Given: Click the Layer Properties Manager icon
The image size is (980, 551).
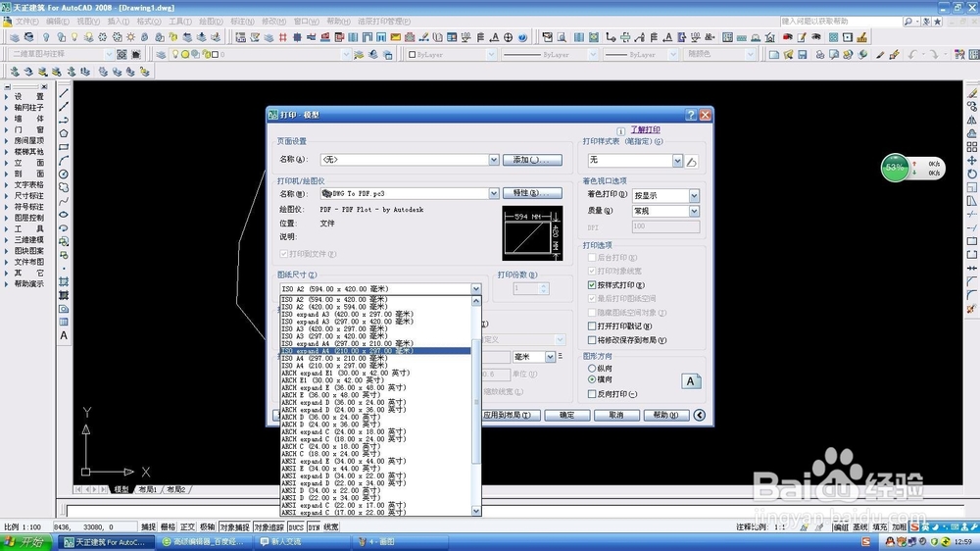Looking at the screenshot, I should (x=162, y=54).
